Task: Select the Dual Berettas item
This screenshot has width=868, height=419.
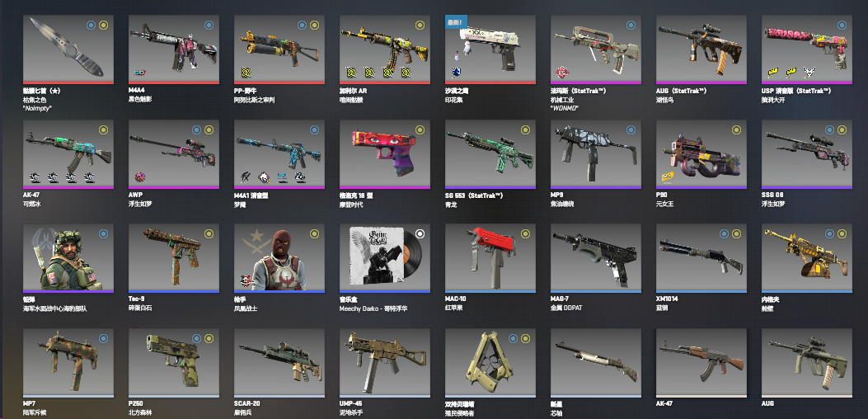Action: tap(490, 362)
